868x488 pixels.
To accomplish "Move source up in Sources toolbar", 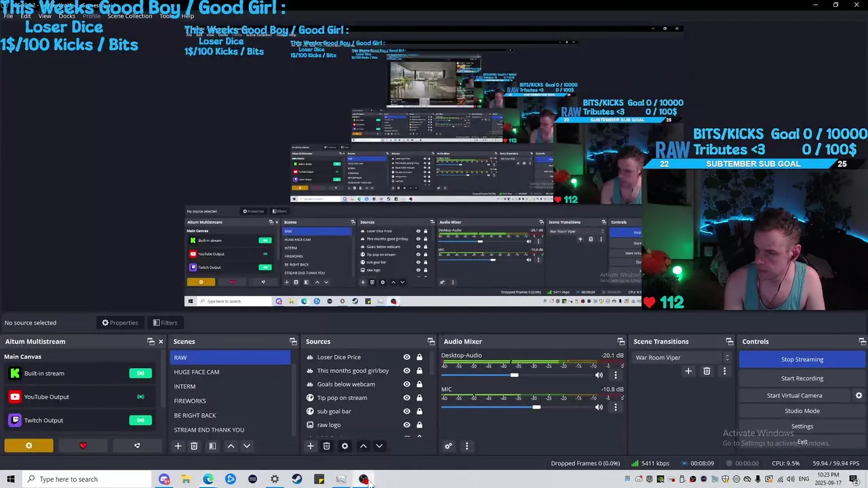I will [363, 446].
